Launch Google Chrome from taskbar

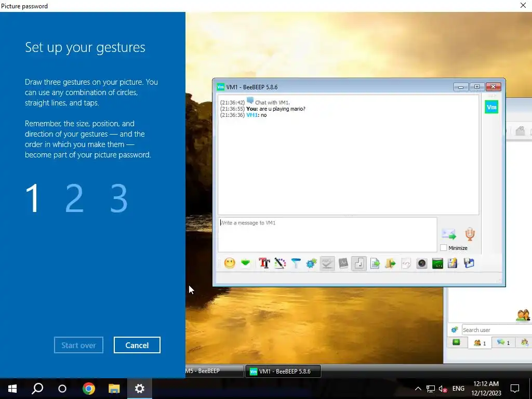click(x=88, y=389)
